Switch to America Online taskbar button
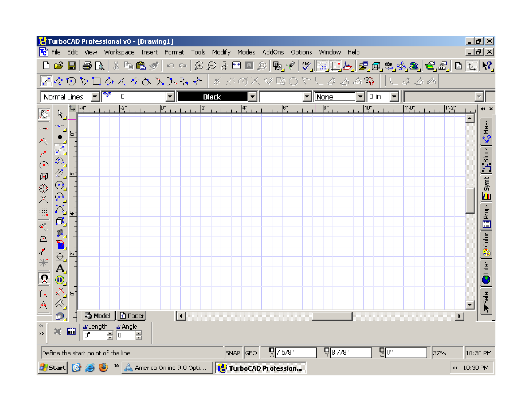 [x=167, y=368]
